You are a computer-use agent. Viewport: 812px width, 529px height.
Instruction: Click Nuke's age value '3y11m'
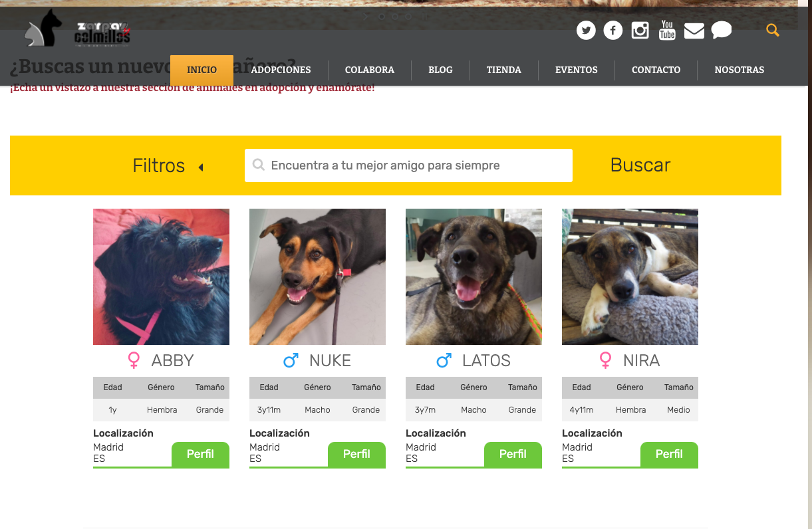coord(269,410)
